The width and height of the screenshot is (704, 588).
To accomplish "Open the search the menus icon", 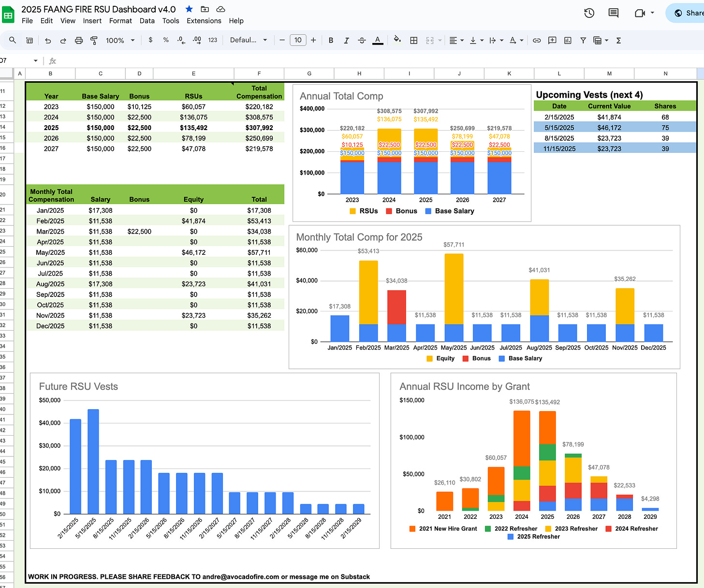I will click(x=13, y=40).
